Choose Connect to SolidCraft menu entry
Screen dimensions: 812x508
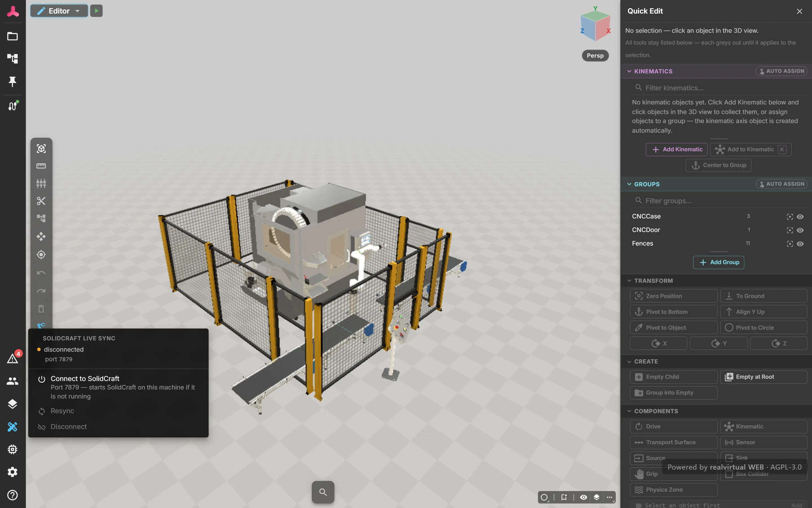(x=118, y=387)
